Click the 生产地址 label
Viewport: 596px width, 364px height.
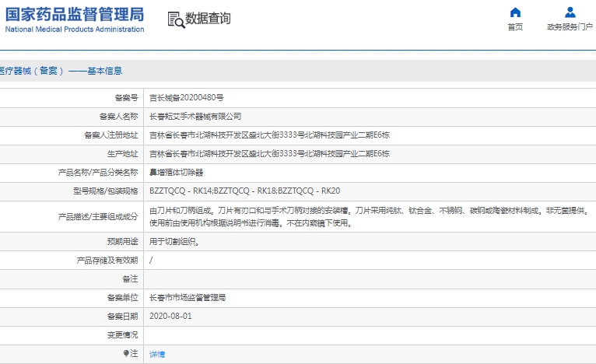coord(122,153)
